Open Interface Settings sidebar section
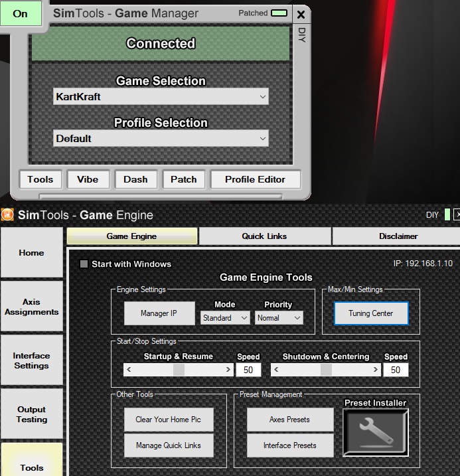The image size is (460, 476). tap(32, 360)
